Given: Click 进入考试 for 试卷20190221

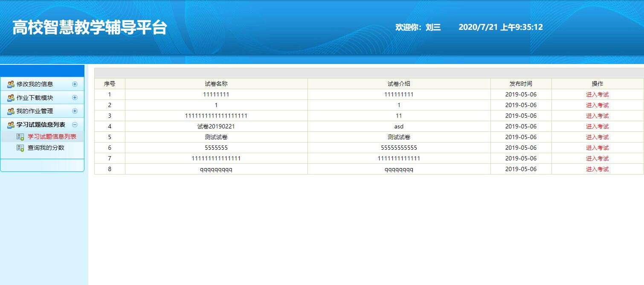Looking at the screenshot, I should [x=598, y=126].
